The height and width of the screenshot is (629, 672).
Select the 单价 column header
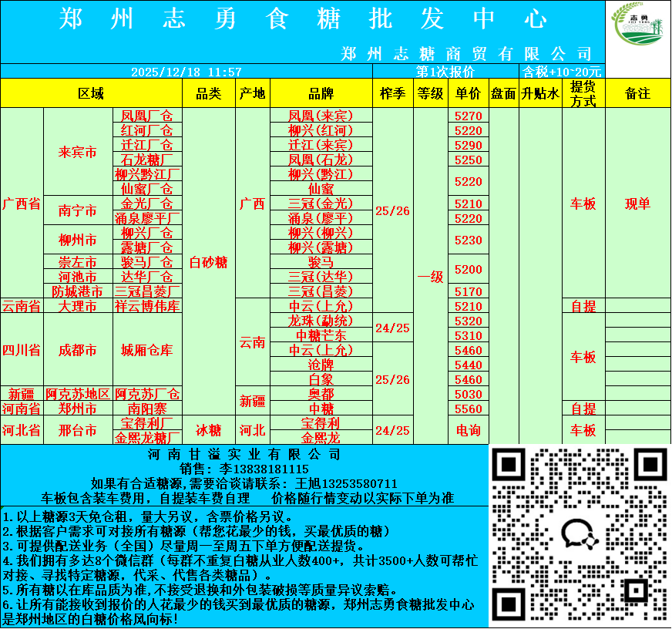[x=469, y=93]
